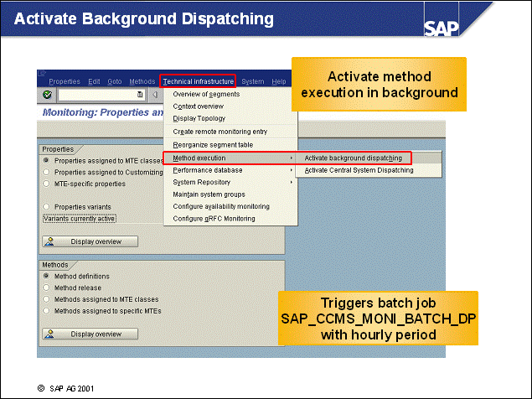Screen dimensions: 532x399
Task: Choose 'Display Topology' from the menu
Action: tap(199, 118)
